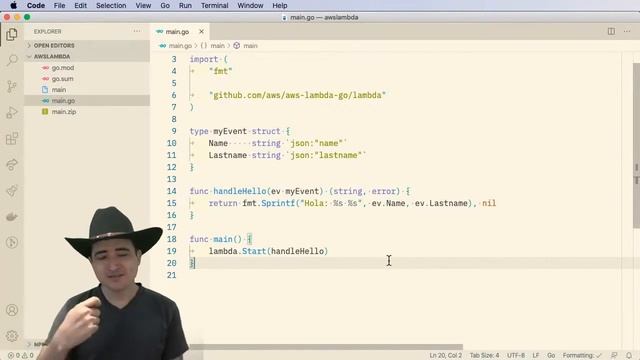Open the File menu

tap(60, 5)
